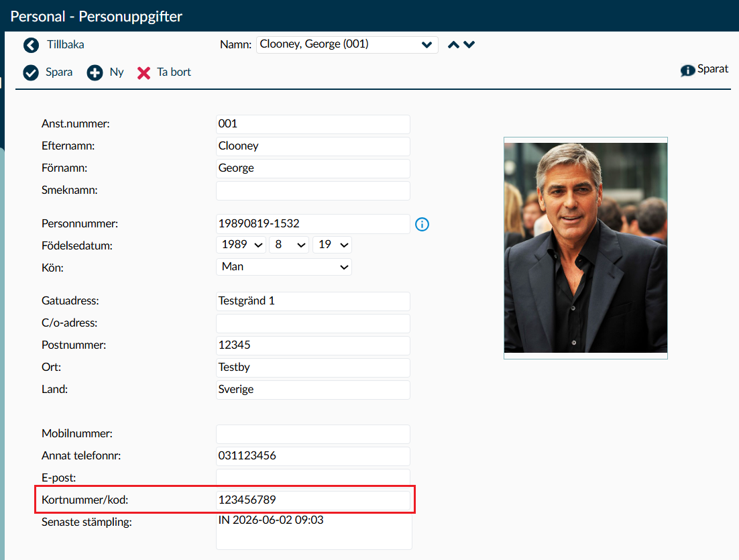Expand the birth year 1989 dropdown
The image size is (739, 560).
(241, 245)
